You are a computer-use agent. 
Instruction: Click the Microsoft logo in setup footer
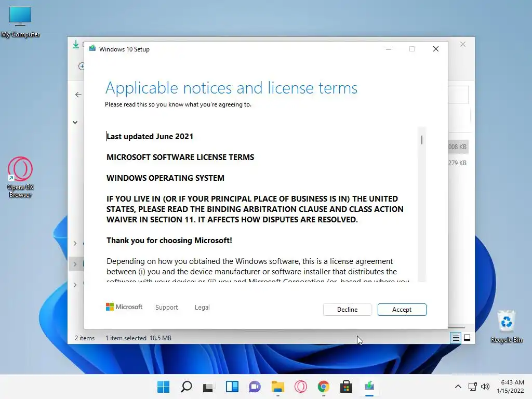click(124, 307)
